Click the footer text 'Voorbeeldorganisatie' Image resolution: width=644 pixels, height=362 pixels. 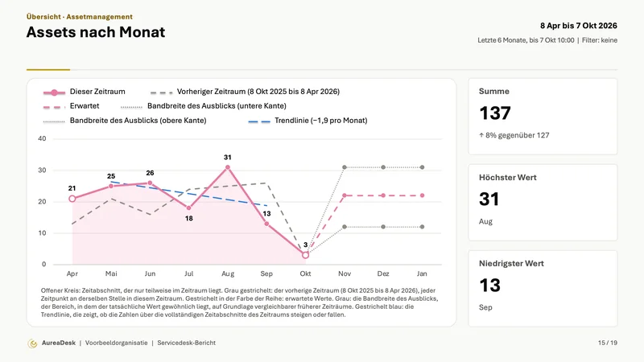(x=116, y=343)
